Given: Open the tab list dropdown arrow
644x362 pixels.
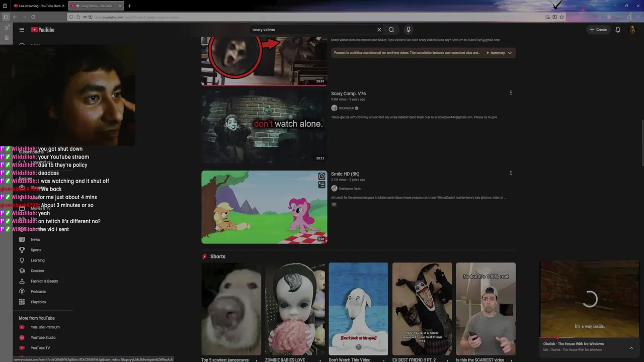Looking at the screenshot, I should coord(594,6).
